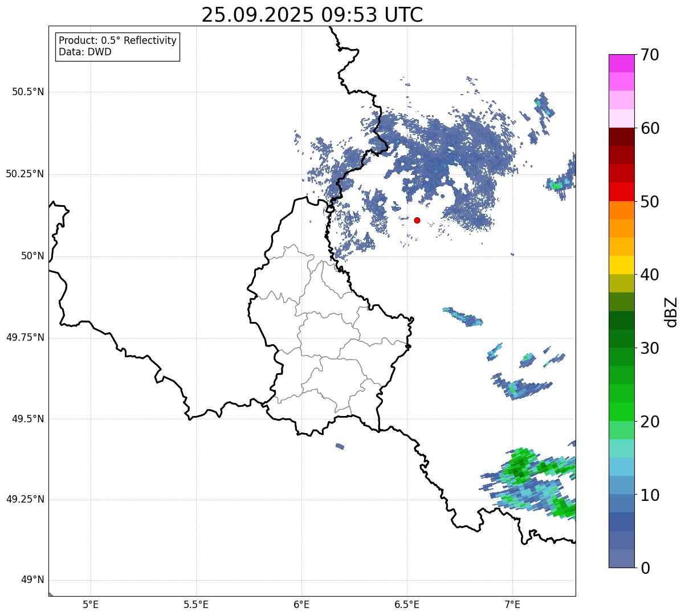Click the 6.5°E longitude label
The height and width of the screenshot is (616, 685).
[407, 605]
